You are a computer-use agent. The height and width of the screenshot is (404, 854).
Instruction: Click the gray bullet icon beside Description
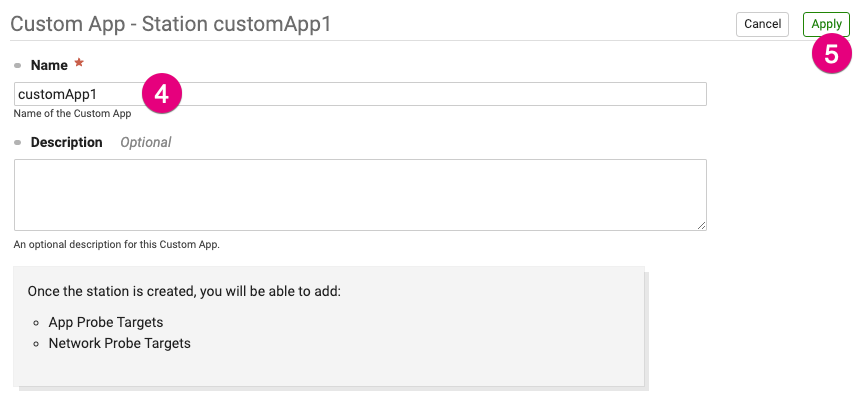tap(18, 143)
